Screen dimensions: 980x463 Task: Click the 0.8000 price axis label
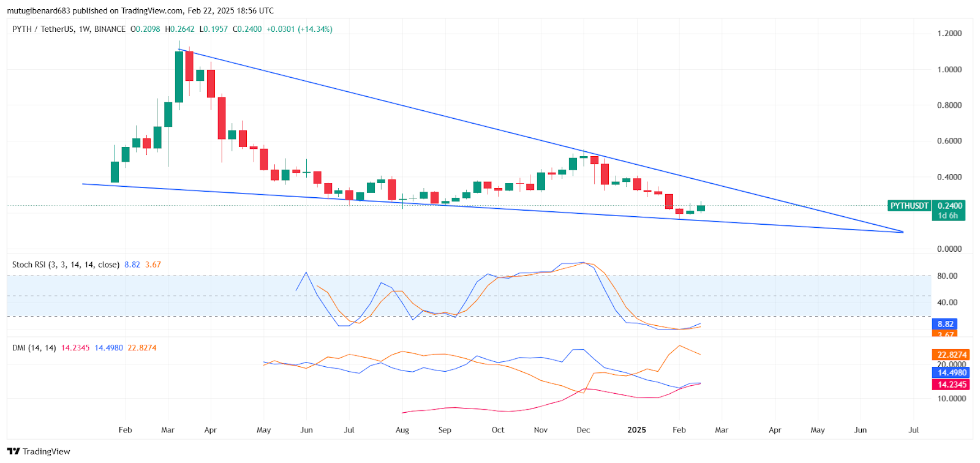[949, 105]
